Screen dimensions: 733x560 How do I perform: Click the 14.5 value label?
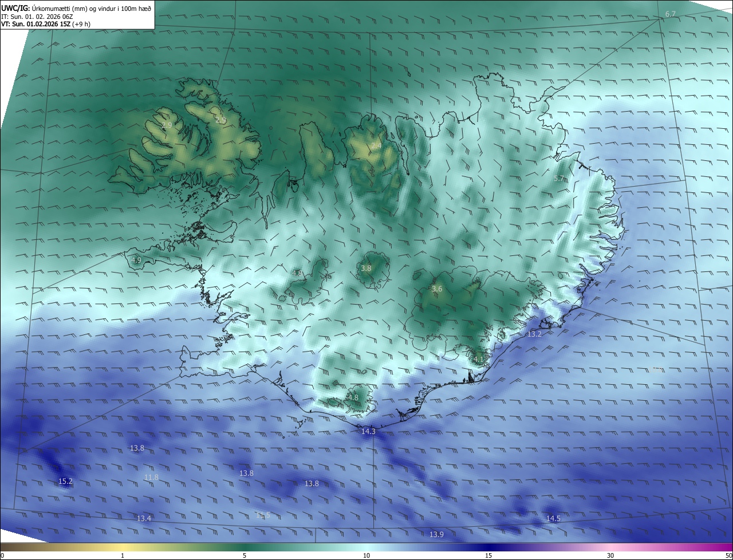click(553, 518)
